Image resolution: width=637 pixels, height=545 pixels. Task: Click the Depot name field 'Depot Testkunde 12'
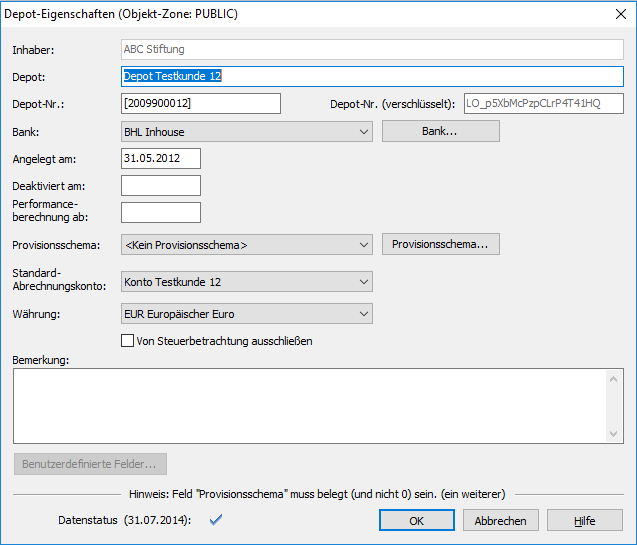[370, 76]
